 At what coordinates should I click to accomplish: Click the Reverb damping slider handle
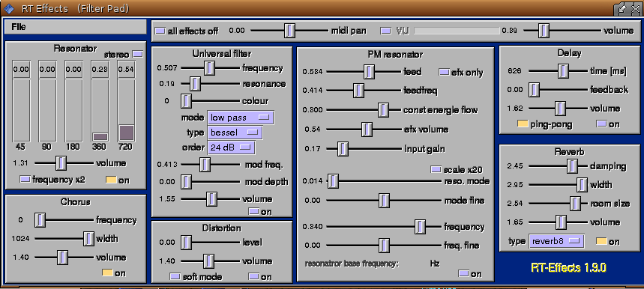pos(572,166)
